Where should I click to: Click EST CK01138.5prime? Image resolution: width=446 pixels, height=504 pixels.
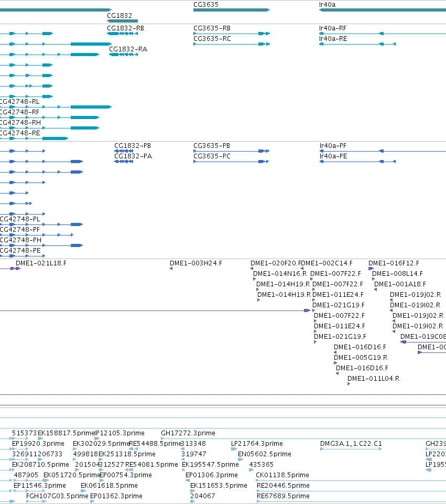click(282, 475)
